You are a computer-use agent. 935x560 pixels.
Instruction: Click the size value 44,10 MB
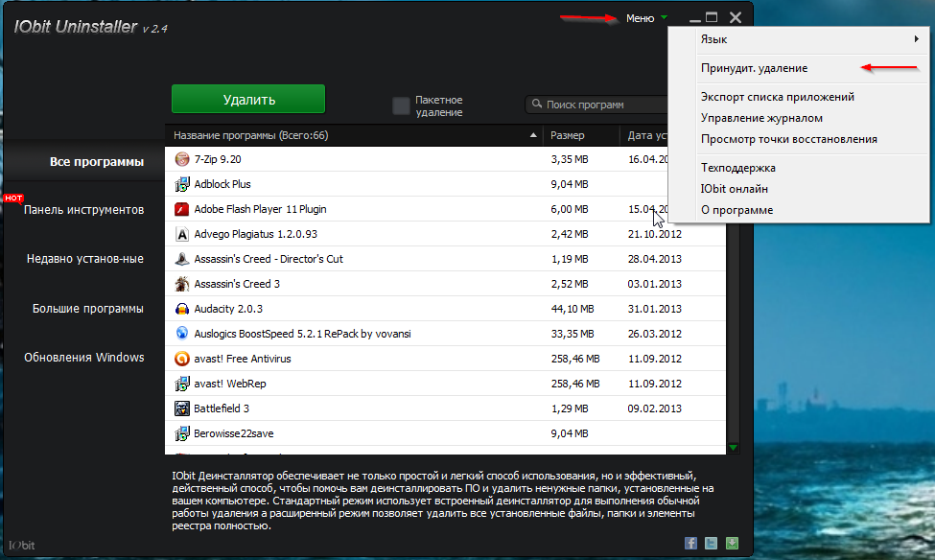click(x=573, y=309)
